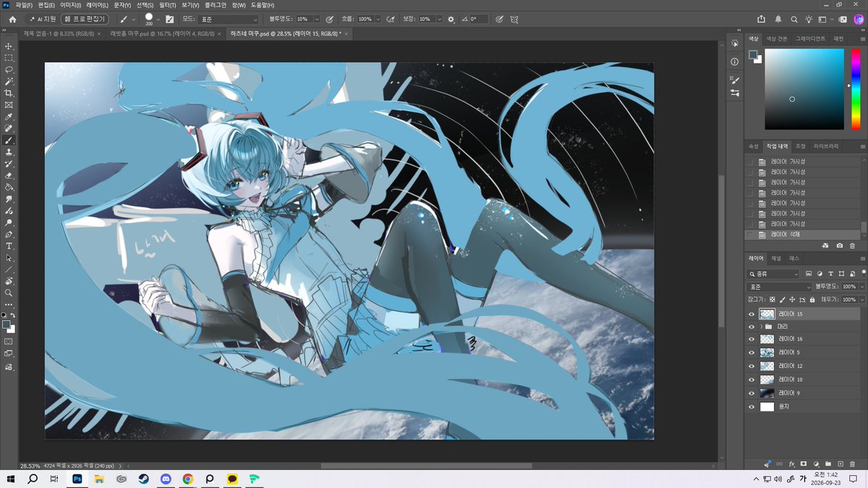
Task: Select the Paint Bucket tool
Action: pyautogui.click(x=9, y=187)
